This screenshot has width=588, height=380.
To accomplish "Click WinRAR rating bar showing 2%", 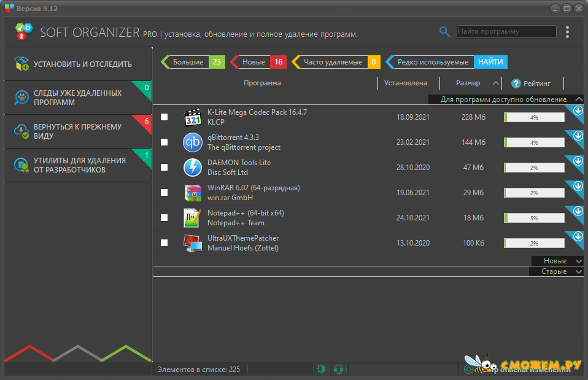I will click(x=534, y=193).
